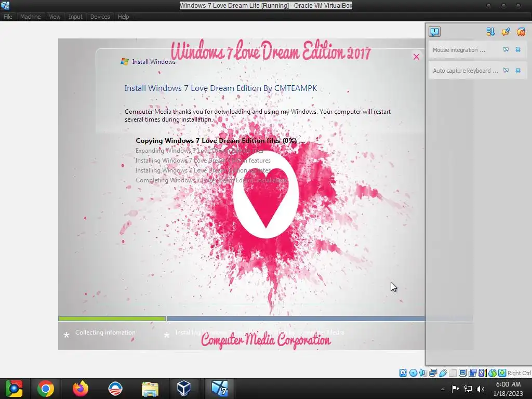Expand the Auto capture keyboard notification text
This screenshot has height=399, width=532.
tap(465, 71)
